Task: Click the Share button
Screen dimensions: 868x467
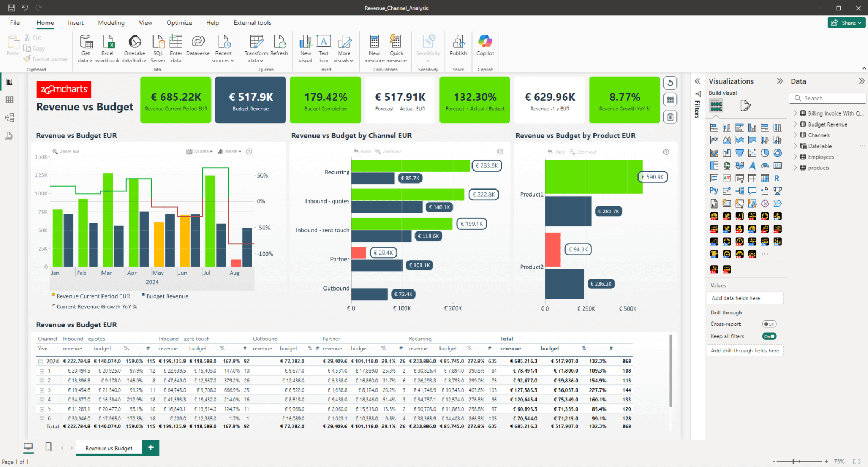Action: tap(846, 23)
